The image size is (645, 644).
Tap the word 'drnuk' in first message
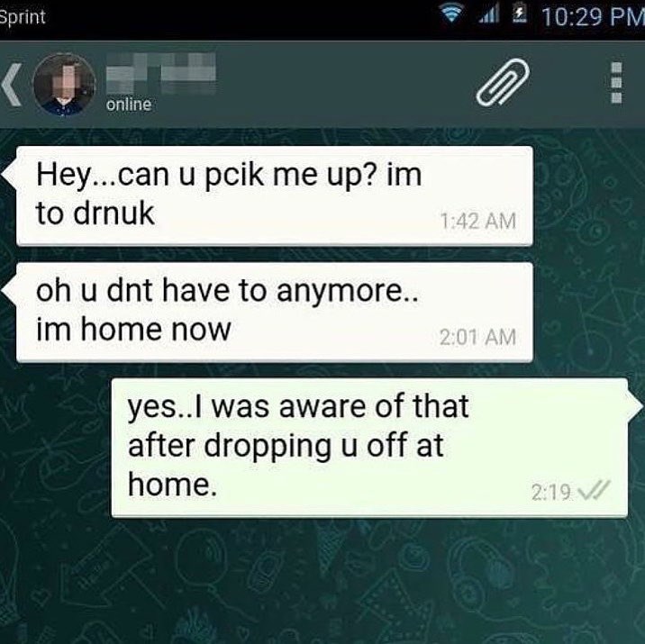click(114, 213)
